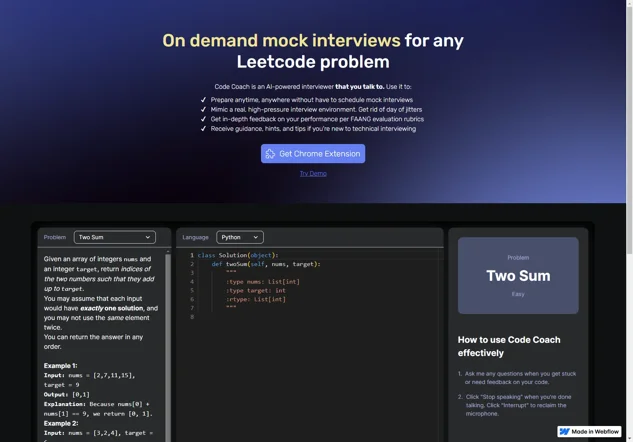Click line 2 'def twoSum' in code editor

(266, 264)
